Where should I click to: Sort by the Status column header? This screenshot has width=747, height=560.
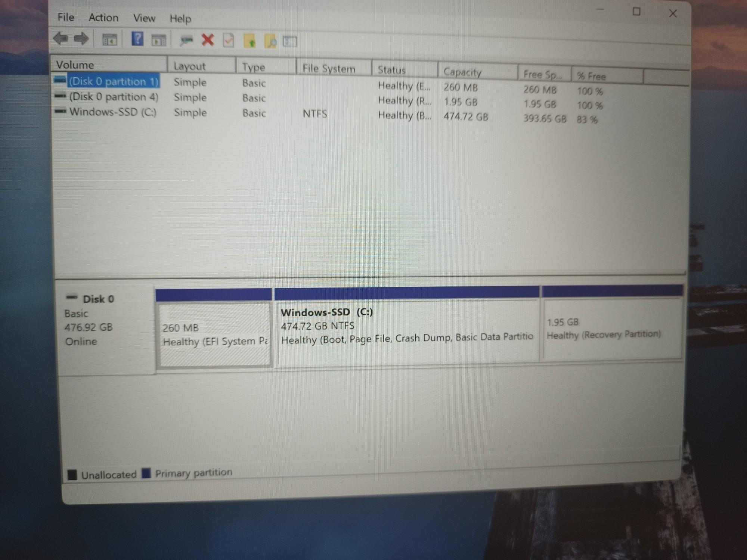pyautogui.click(x=405, y=70)
